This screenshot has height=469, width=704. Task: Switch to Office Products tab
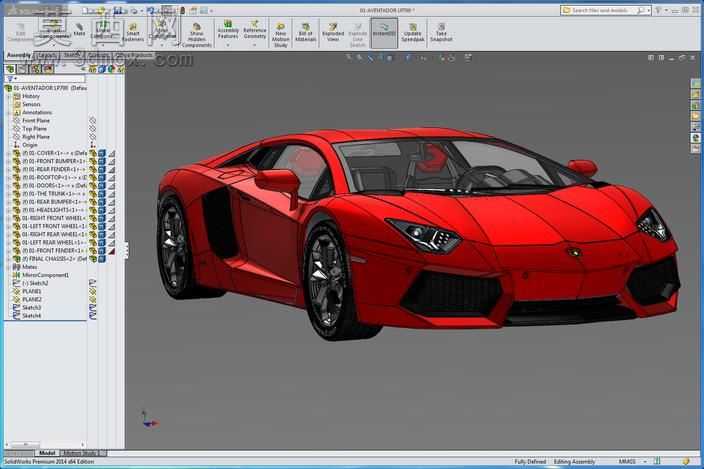click(x=135, y=55)
